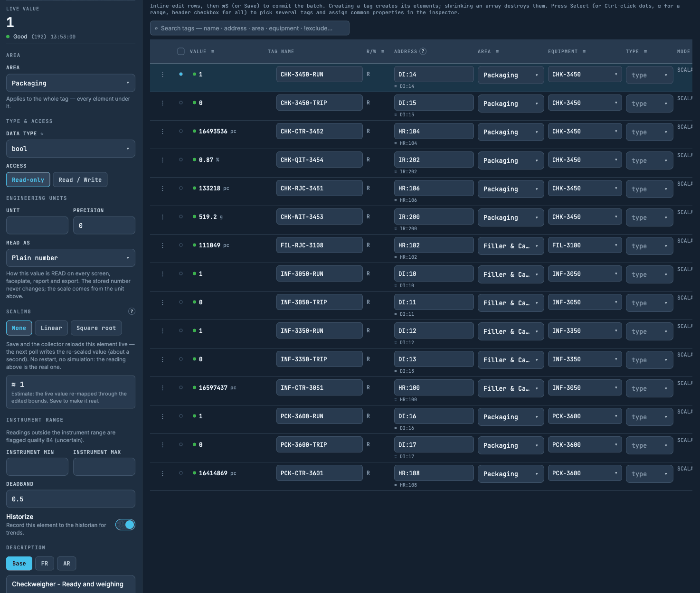Viewport: 700px width, 593px height.
Task: Open the Read As Plain number dropdown
Action: 71,258
